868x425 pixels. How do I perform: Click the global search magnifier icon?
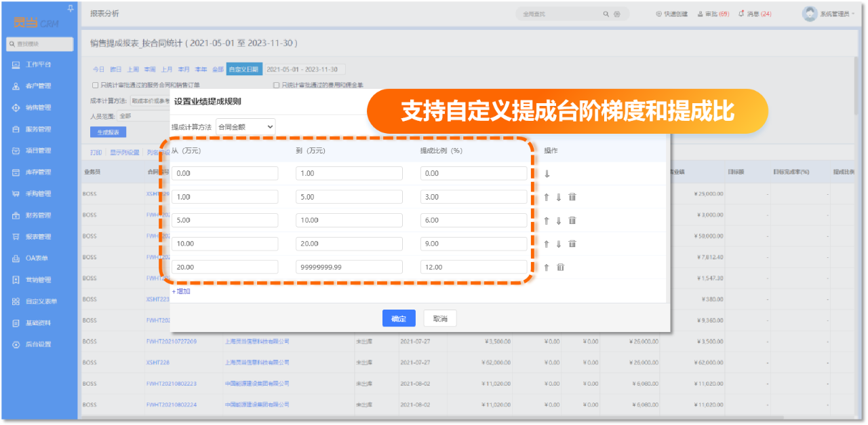[606, 14]
